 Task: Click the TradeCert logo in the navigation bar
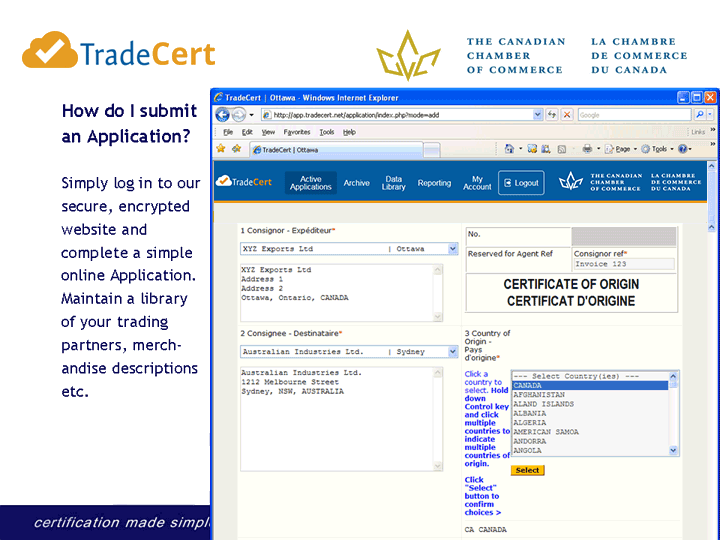pyautogui.click(x=244, y=182)
